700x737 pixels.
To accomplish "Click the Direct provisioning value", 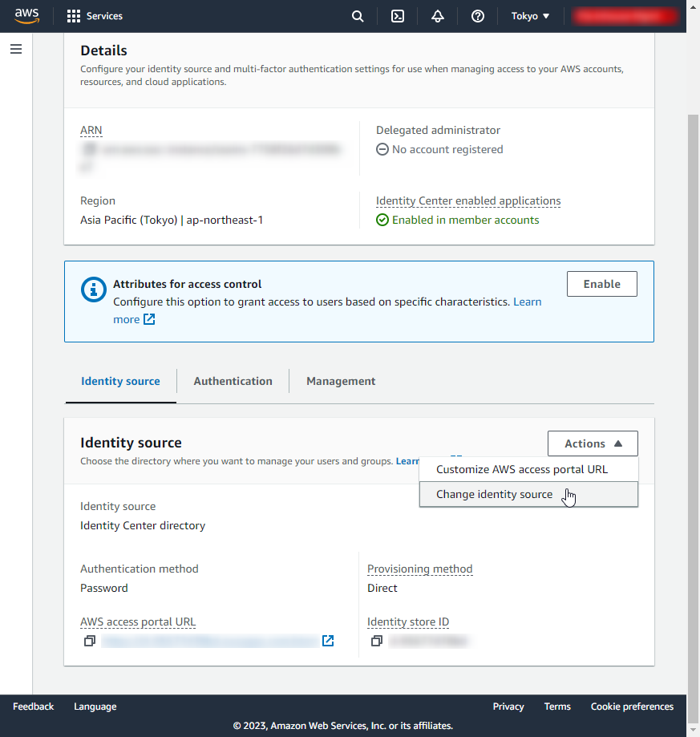I will pos(382,588).
